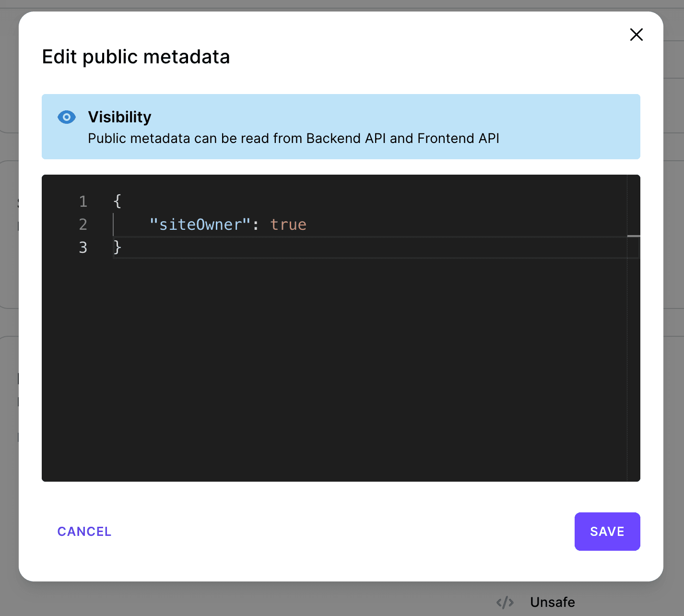Click the colon after the siteOwner key

(x=256, y=225)
